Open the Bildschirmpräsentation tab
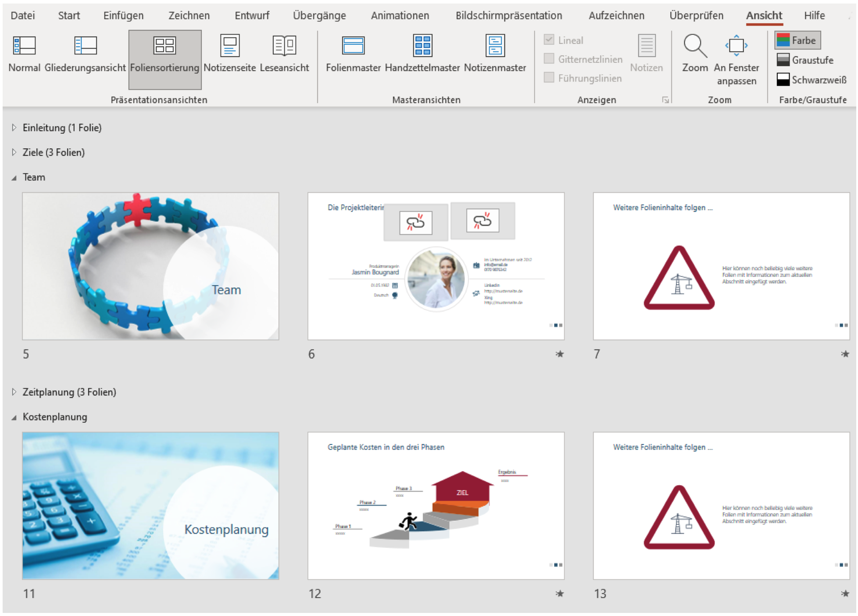Image resolution: width=858 pixels, height=616 pixels. point(508,16)
